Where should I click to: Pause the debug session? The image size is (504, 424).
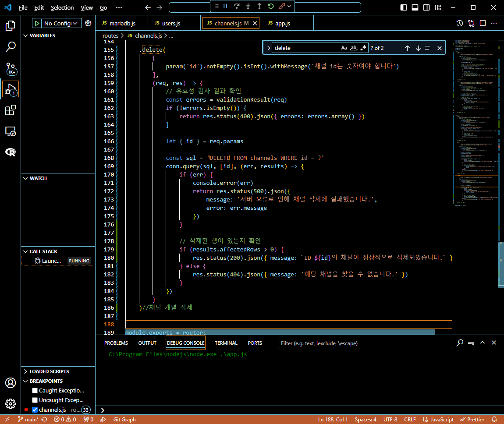(x=225, y=6)
